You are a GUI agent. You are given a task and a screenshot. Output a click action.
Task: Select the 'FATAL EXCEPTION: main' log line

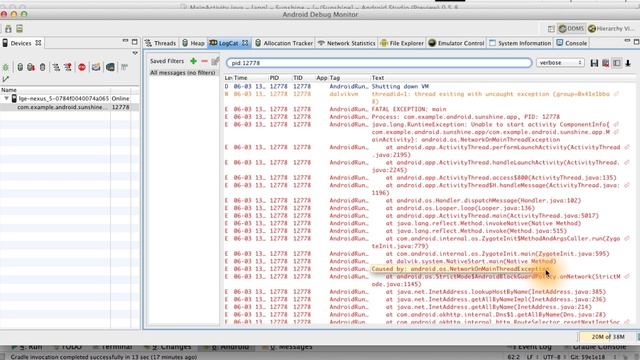tap(429, 109)
